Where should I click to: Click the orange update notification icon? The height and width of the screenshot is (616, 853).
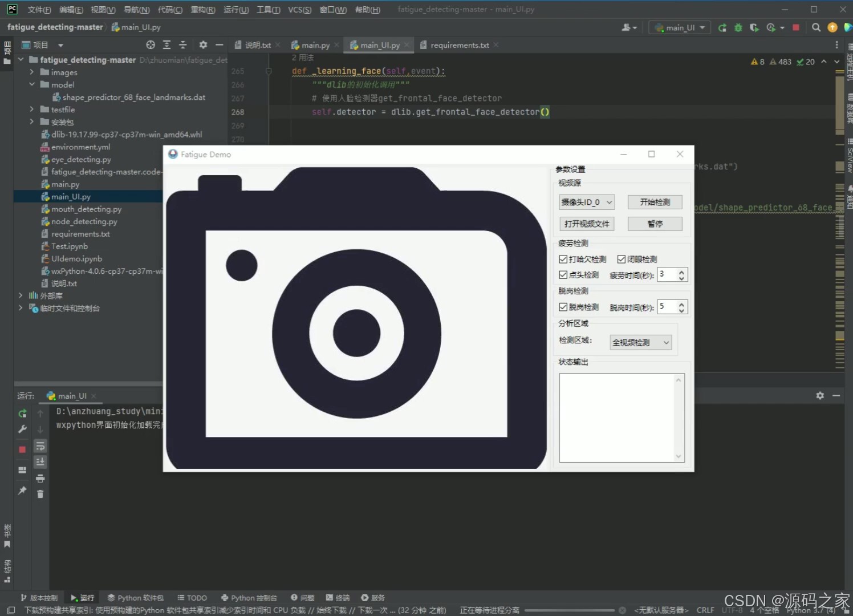tap(832, 27)
